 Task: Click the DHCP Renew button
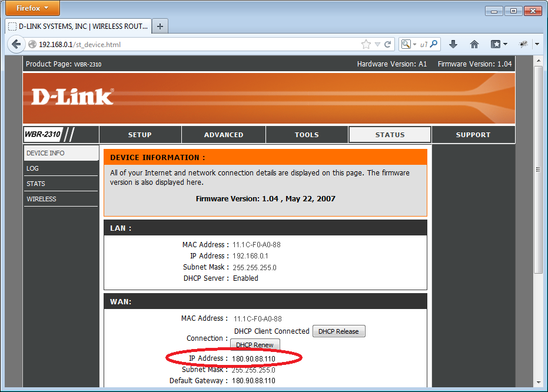[x=255, y=344]
